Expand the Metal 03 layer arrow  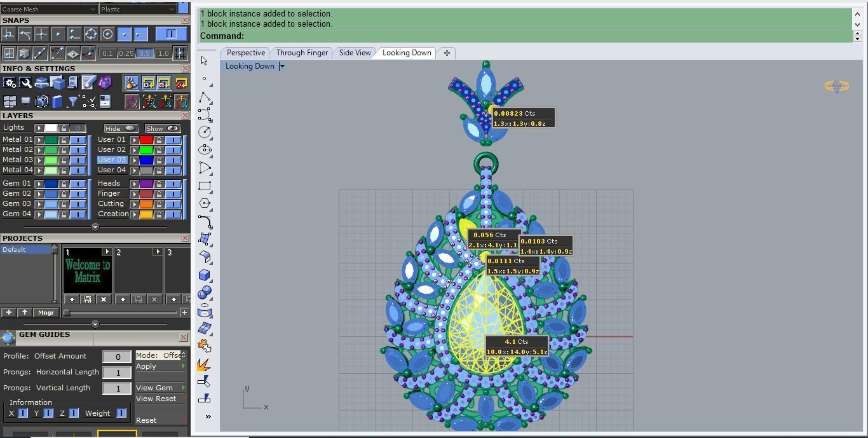[39, 160]
